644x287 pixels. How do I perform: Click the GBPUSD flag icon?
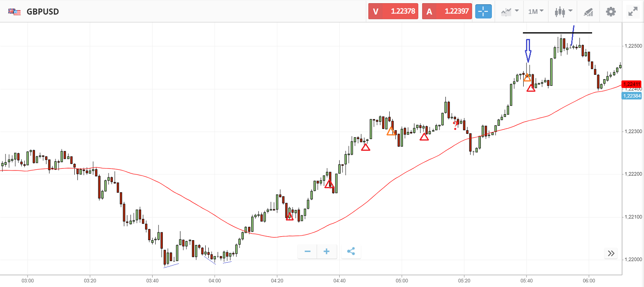15,12
